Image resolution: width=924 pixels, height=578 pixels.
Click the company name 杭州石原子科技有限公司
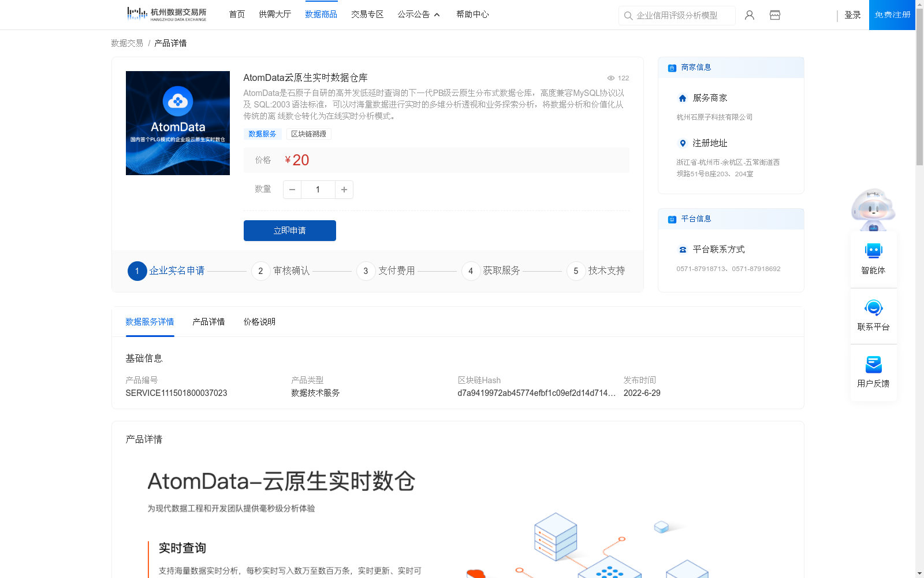(x=714, y=117)
